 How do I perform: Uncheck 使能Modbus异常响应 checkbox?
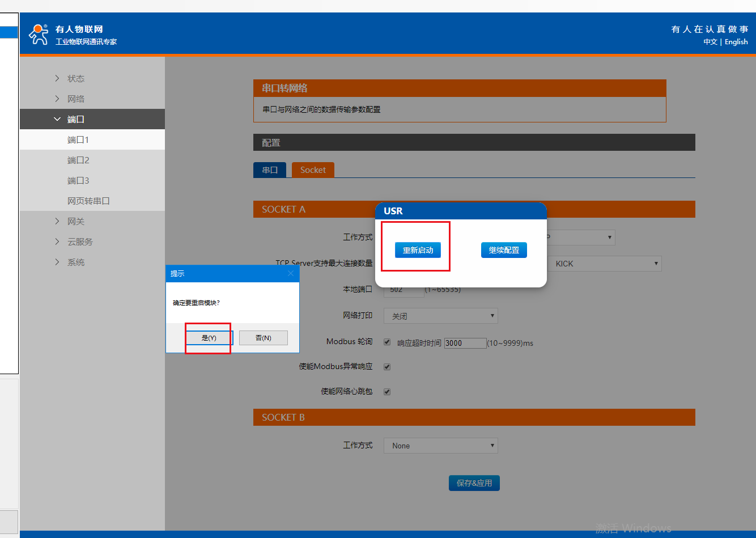pos(387,367)
